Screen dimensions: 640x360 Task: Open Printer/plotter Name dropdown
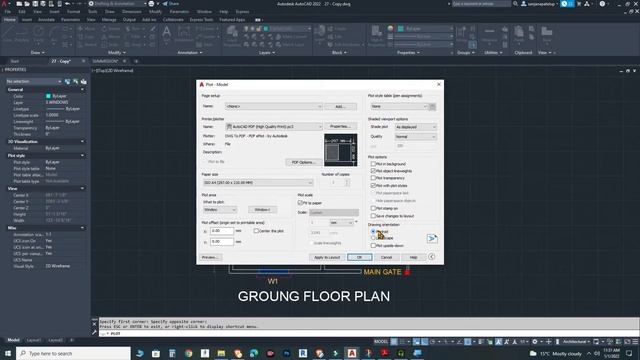point(273,127)
